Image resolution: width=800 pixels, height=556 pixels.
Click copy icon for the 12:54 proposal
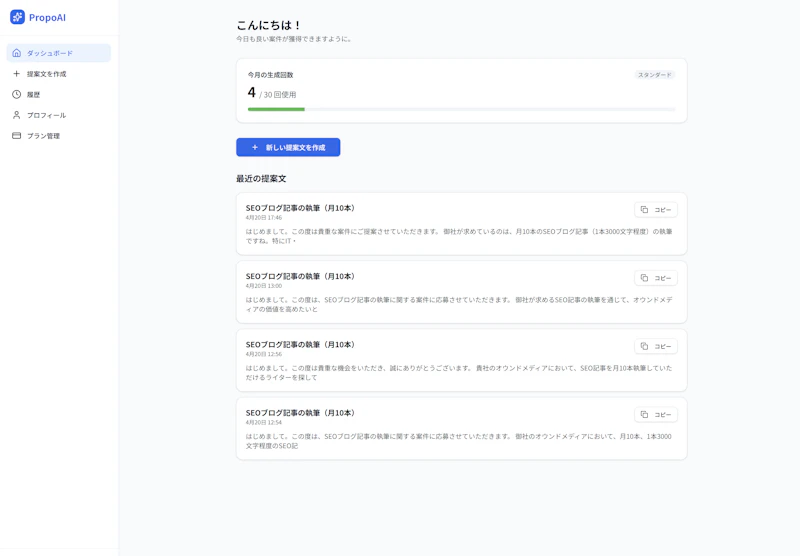[644, 415]
